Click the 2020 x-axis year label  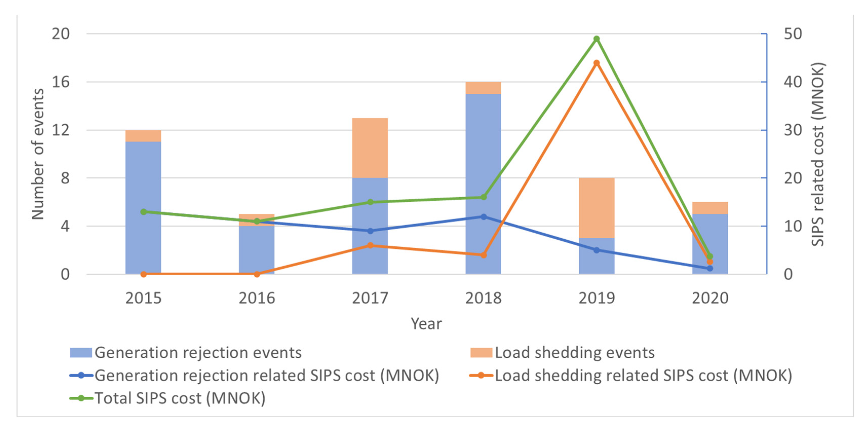710,298
